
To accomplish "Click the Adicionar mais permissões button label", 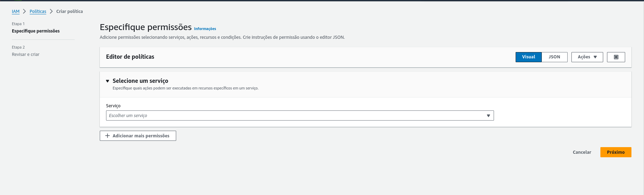I will coord(141,136).
